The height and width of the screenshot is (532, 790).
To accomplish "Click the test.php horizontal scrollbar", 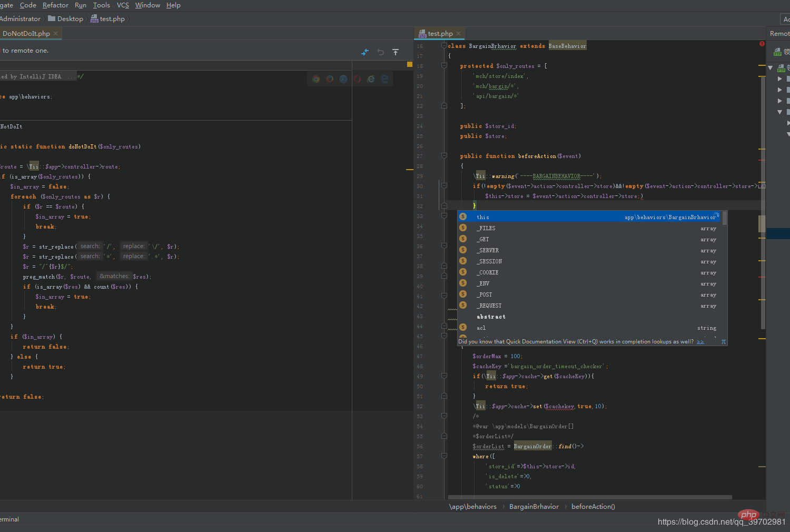I will click(x=590, y=497).
